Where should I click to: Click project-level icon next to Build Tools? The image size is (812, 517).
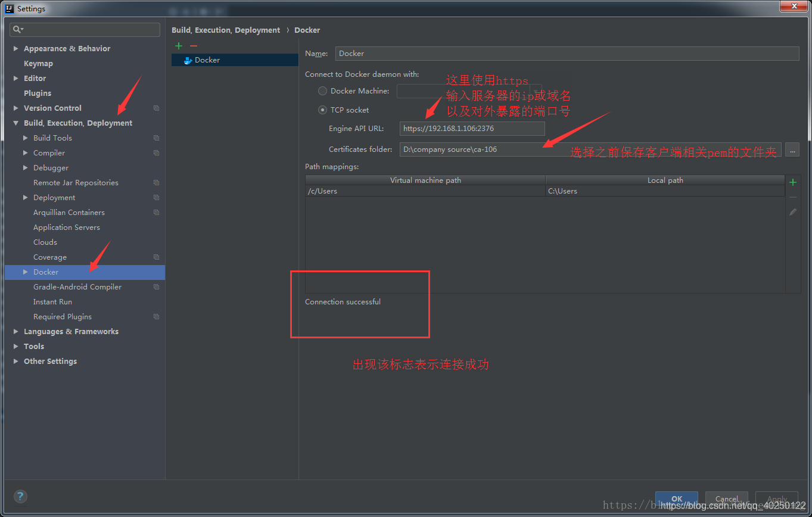[x=156, y=138]
